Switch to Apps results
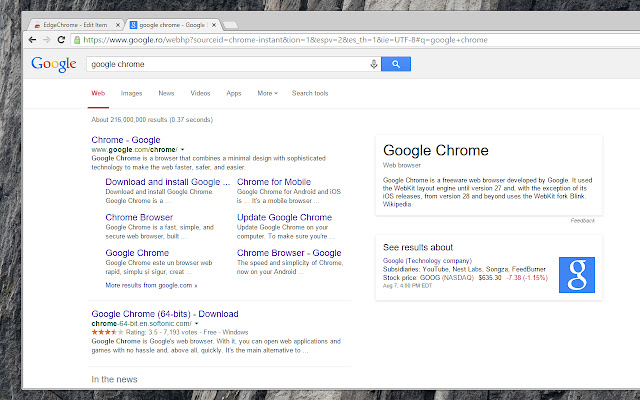The width and height of the screenshot is (640, 400). 233,93
